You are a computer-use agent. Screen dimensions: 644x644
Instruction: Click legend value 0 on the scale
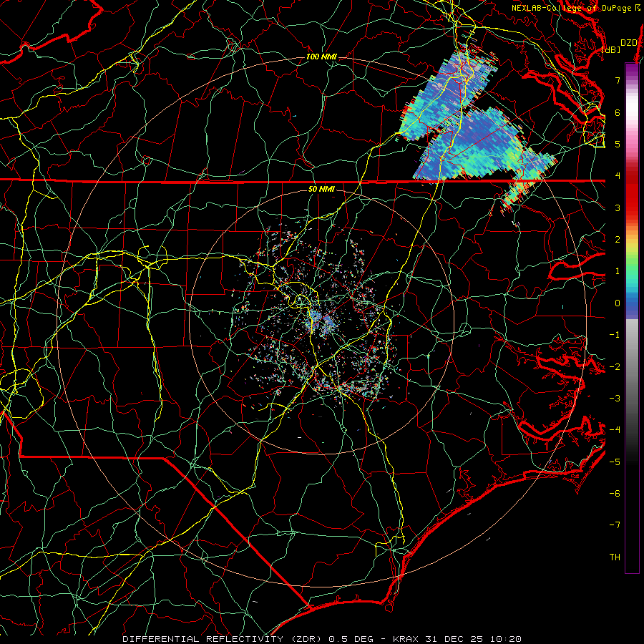pos(618,303)
